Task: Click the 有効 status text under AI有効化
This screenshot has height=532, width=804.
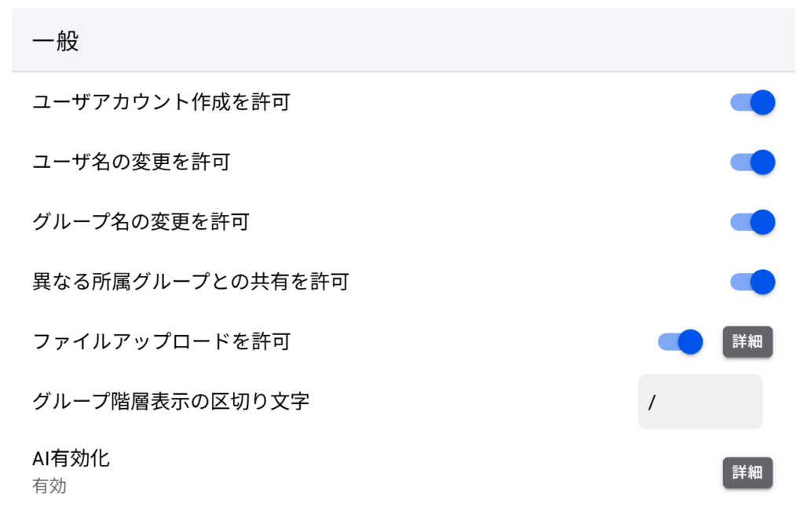Action: pyautogui.click(x=49, y=486)
